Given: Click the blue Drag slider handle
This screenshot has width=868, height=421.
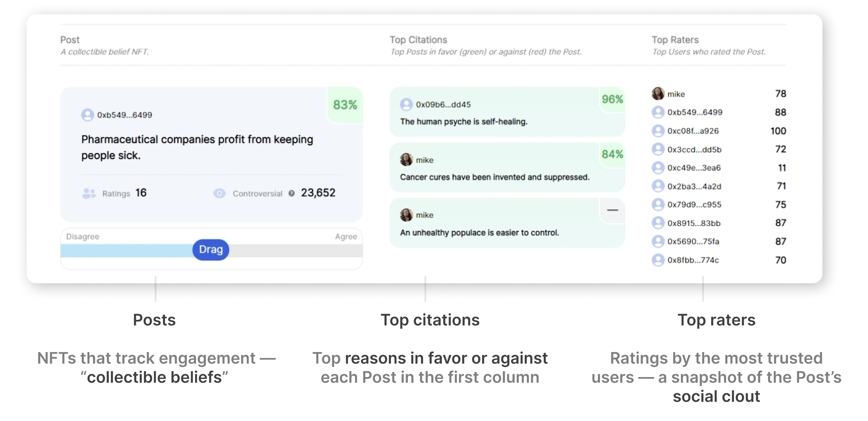Looking at the screenshot, I should point(211,250).
